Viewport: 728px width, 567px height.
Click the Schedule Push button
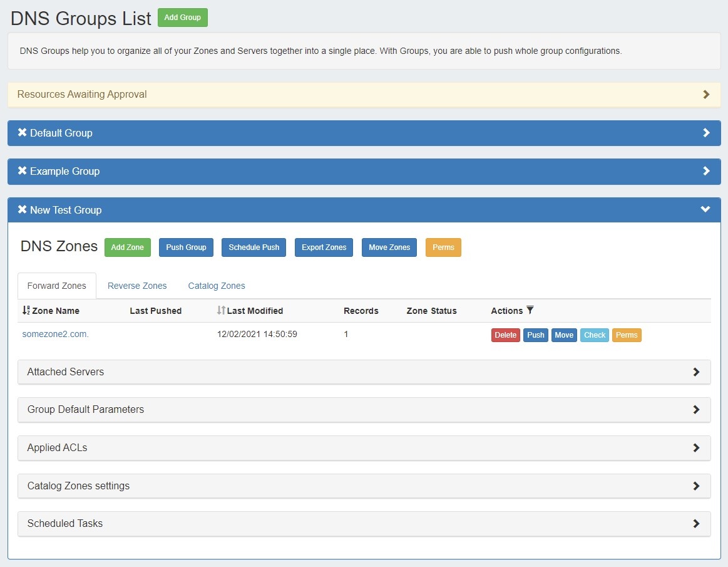(254, 247)
